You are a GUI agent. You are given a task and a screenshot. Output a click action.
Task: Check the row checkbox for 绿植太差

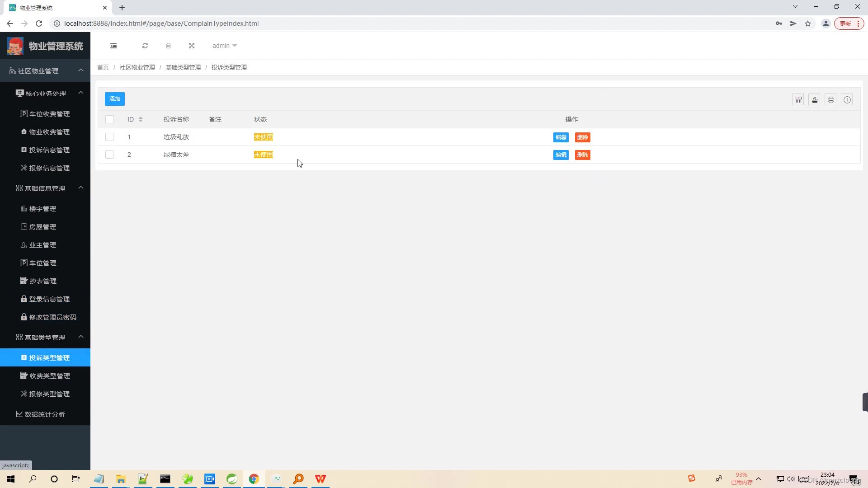tap(109, 155)
